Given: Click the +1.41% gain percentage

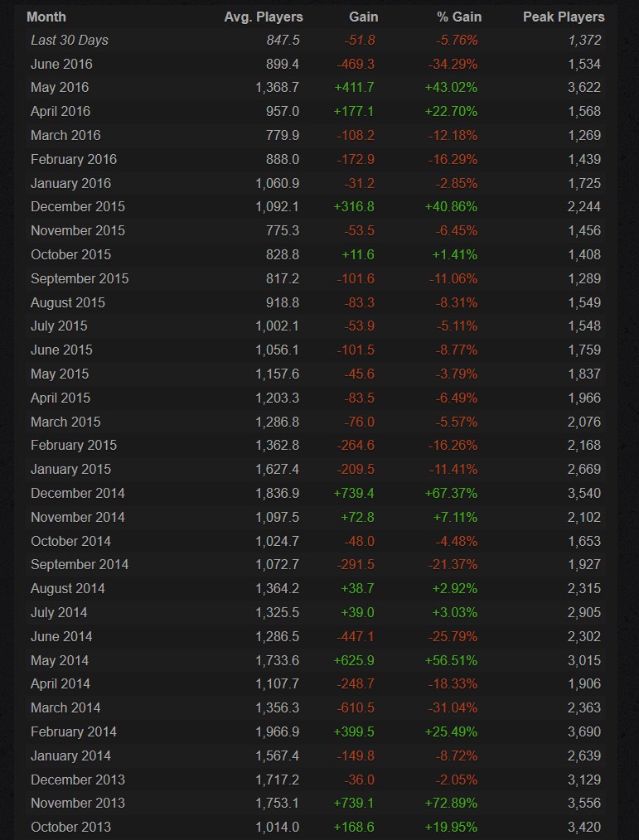Looking at the screenshot, I should [454, 254].
